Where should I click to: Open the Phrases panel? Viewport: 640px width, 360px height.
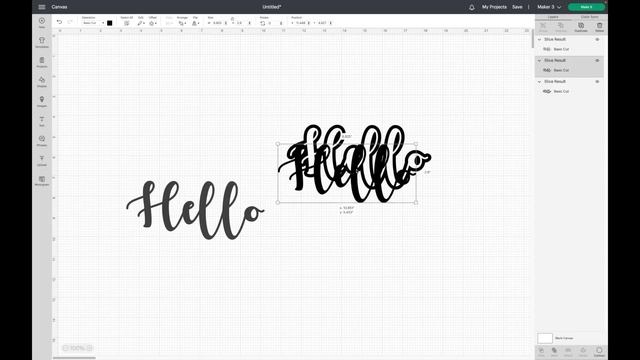[x=42, y=141]
